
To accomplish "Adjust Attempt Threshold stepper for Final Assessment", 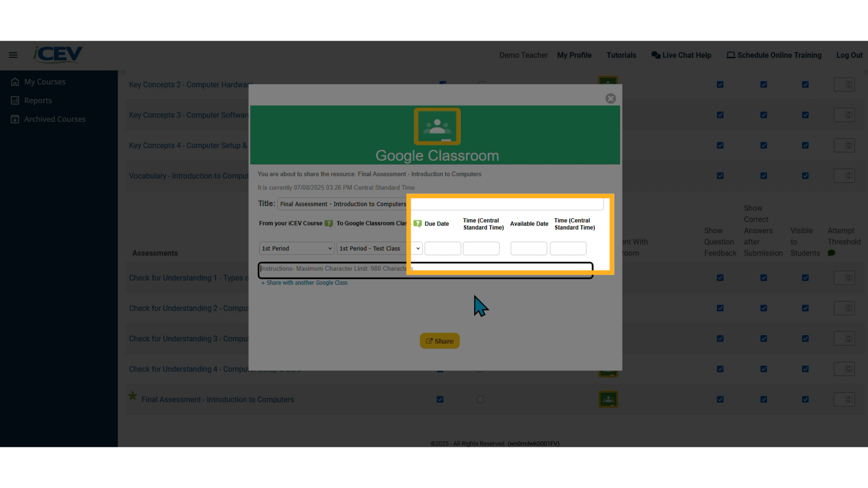I will tap(844, 399).
